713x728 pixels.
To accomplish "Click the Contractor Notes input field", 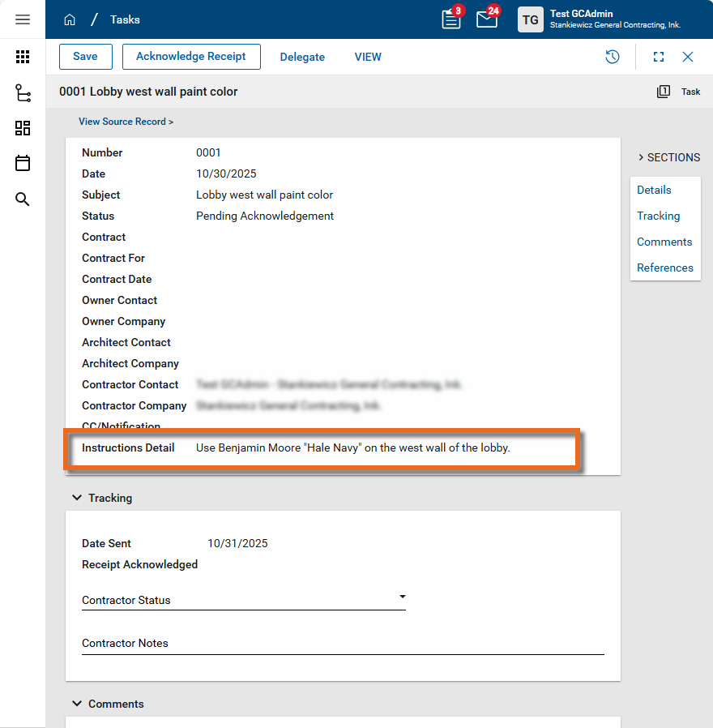I will [343, 644].
